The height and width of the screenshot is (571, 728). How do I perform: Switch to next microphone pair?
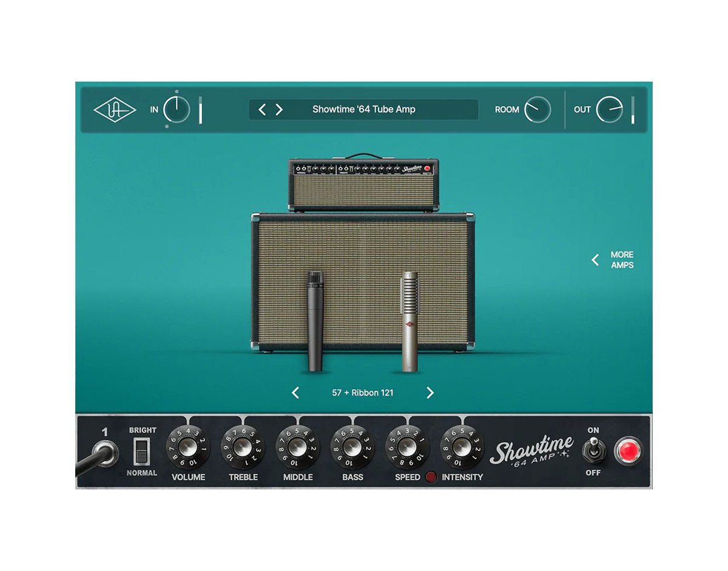(430, 393)
